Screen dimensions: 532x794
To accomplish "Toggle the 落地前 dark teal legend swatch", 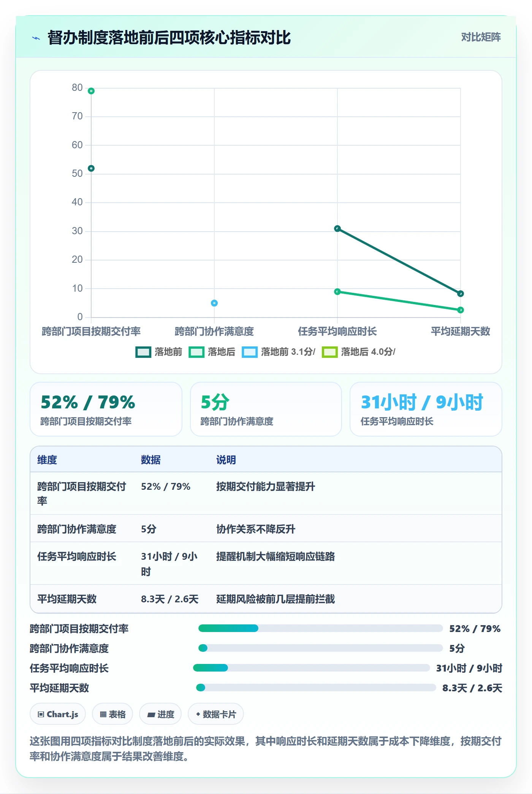I will [143, 352].
